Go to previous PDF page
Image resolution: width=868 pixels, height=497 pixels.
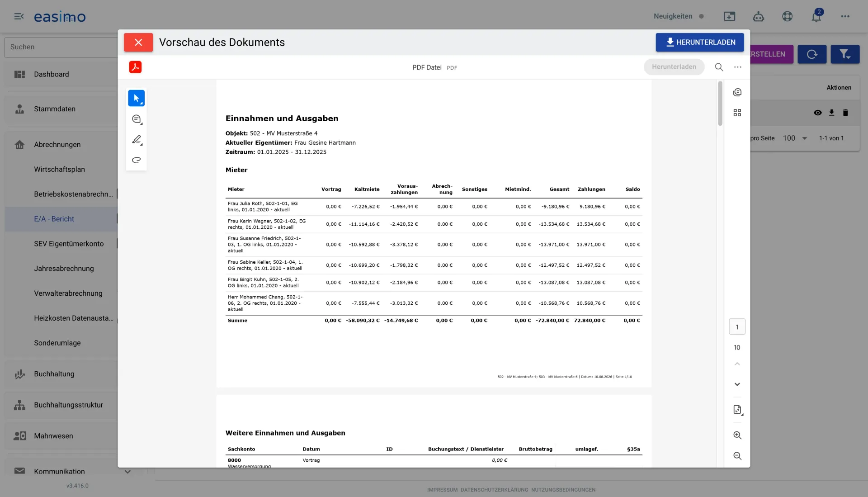click(x=737, y=364)
